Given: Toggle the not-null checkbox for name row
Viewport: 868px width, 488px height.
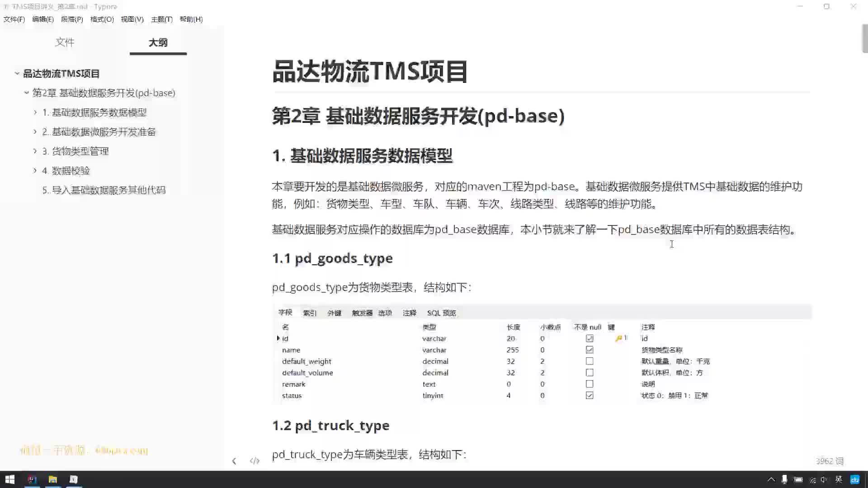Looking at the screenshot, I should (590, 350).
